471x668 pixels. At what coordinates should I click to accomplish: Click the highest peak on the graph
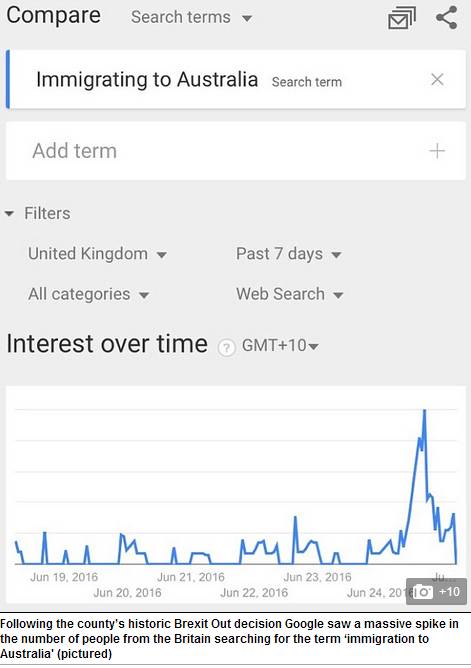(x=424, y=410)
